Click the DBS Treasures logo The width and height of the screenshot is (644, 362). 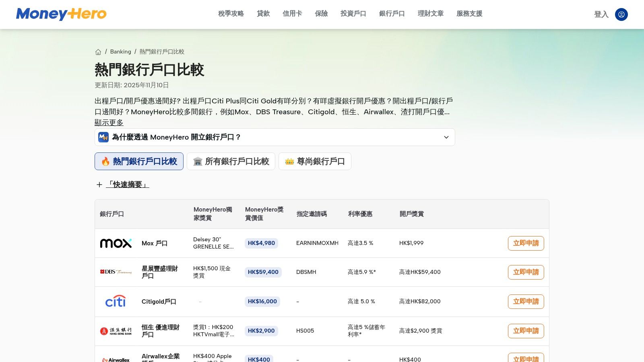click(x=116, y=272)
